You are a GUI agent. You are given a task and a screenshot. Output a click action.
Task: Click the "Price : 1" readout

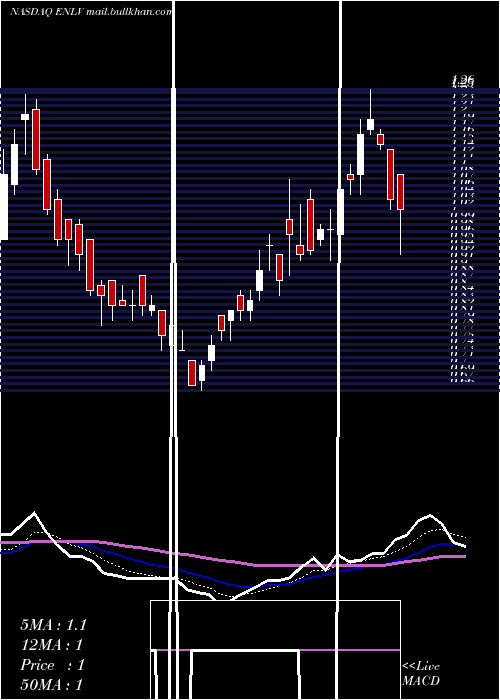[x=52, y=665]
